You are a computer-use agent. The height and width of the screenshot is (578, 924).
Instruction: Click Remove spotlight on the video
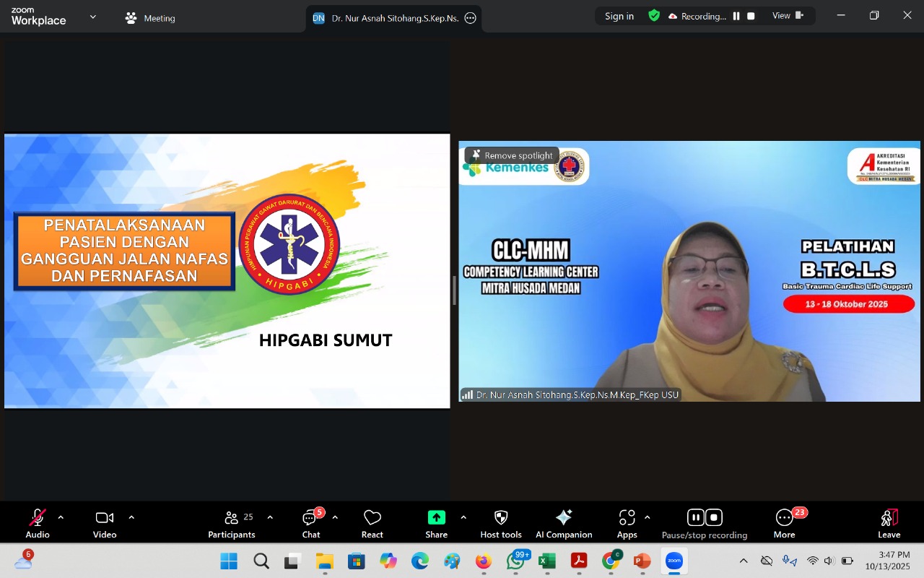(x=512, y=155)
